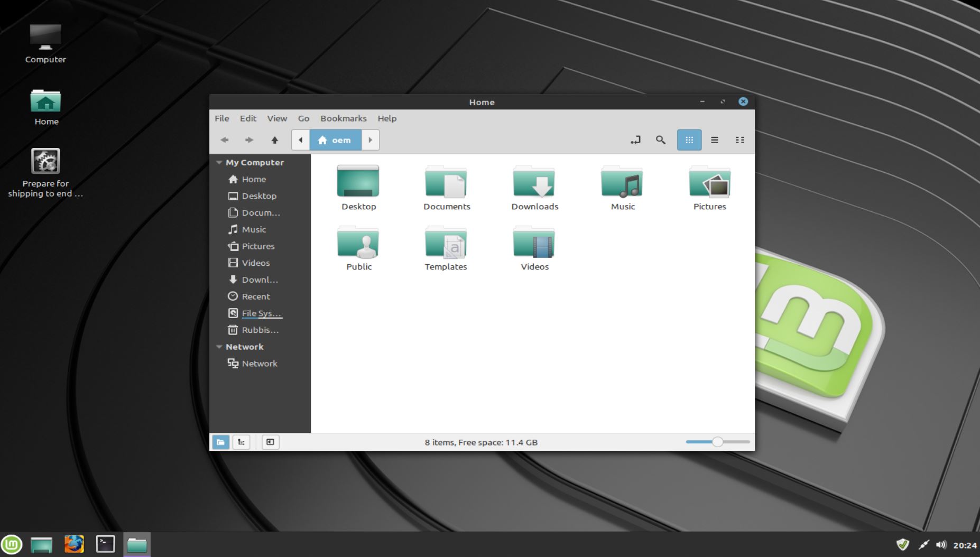Screen dimensions: 980x557
Task: Open the Bookmarks menu
Action: [x=344, y=118]
